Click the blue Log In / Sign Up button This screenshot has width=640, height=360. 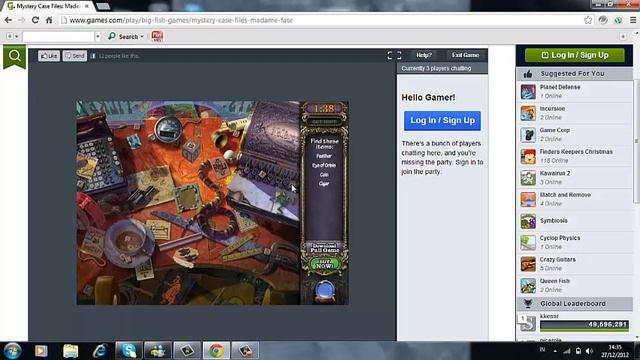point(442,120)
